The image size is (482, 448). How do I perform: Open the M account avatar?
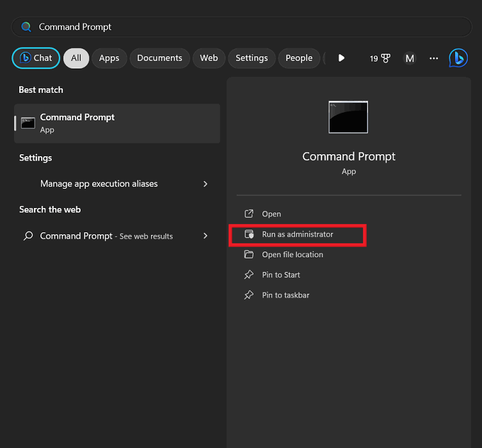click(x=410, y=58)
